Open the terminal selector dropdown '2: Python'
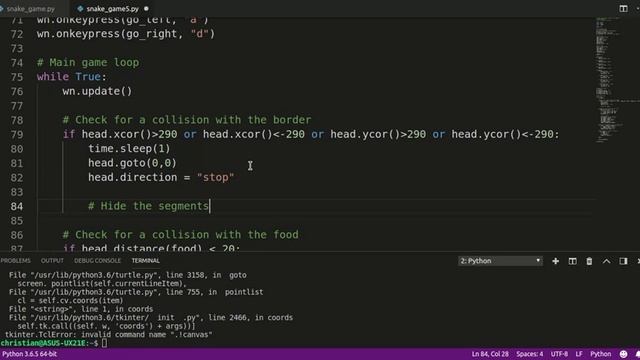Image resolution: width=640 pixels, height=360 pixels. tap(500, 261)
